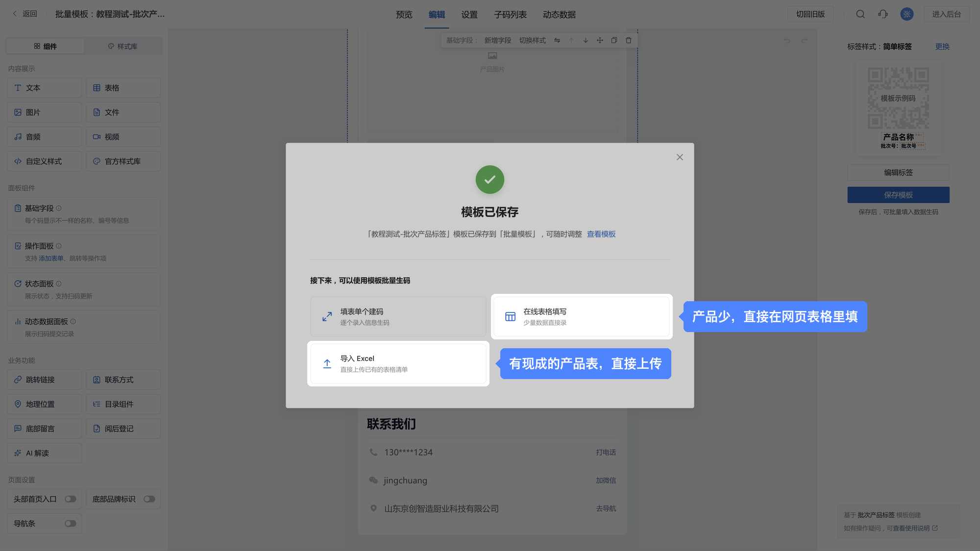
Task: Add a 文本 component
Action: click(45, 88)
